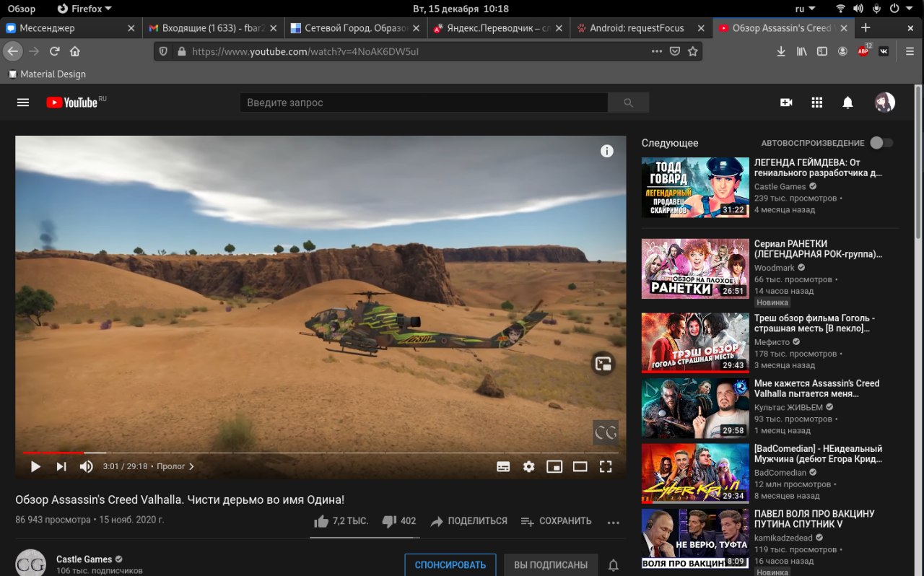Open the account avatar menu
Viewport: 924px width, 576px height.
click(x=885, y=102)
